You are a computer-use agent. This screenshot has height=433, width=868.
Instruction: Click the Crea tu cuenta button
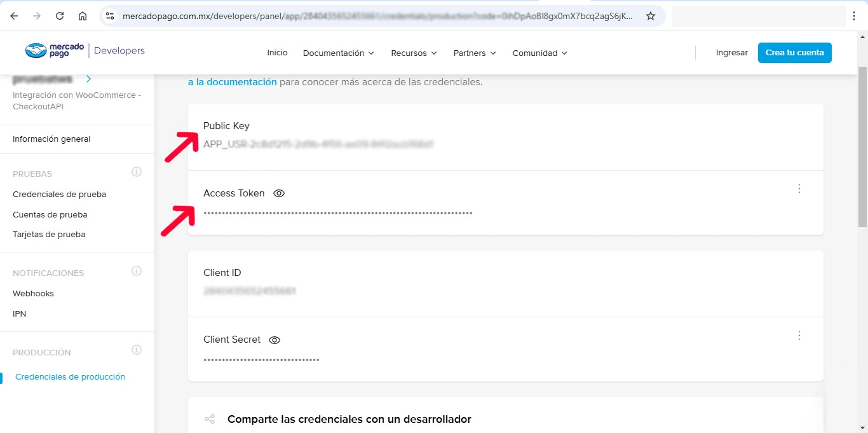click(794, 53)
